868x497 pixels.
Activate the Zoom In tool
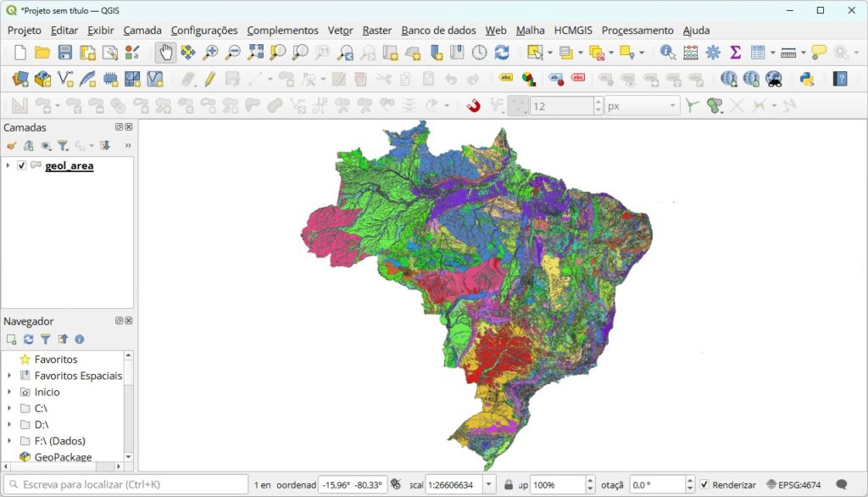pyautogui.click(x=211, y=52)
